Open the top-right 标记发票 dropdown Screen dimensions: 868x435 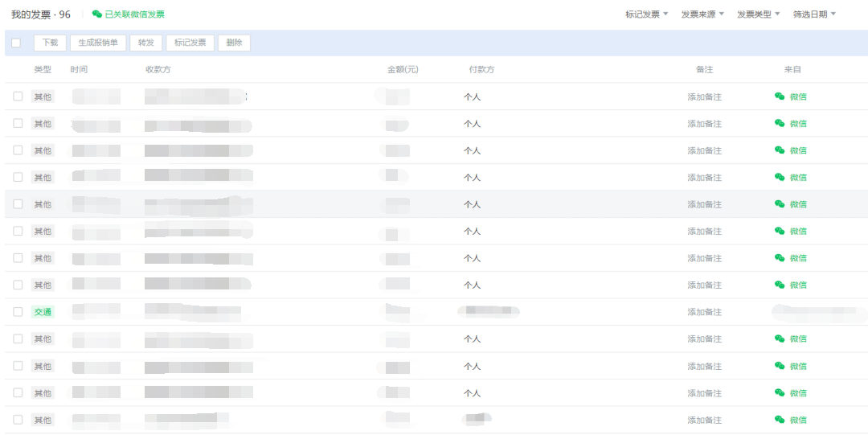[x=646, y=14]
